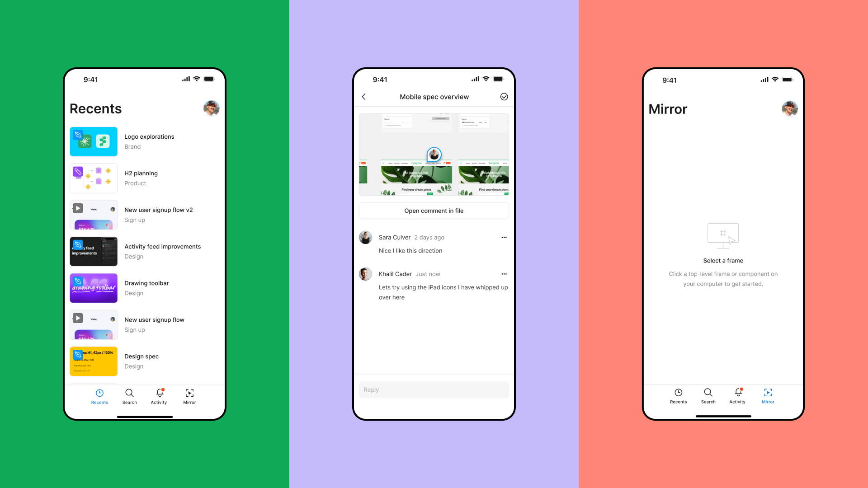This screenshot has width=868, height=488.
Task: Tap three-dot menu on Sara Culver comment
Action: pos(504,237)
